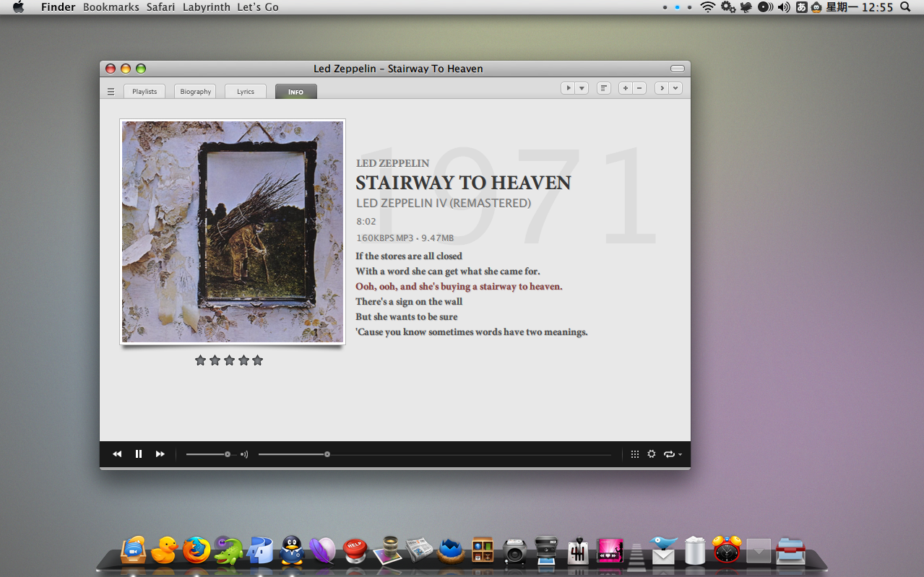Open Firefox from the dock

tap(196, 550)
